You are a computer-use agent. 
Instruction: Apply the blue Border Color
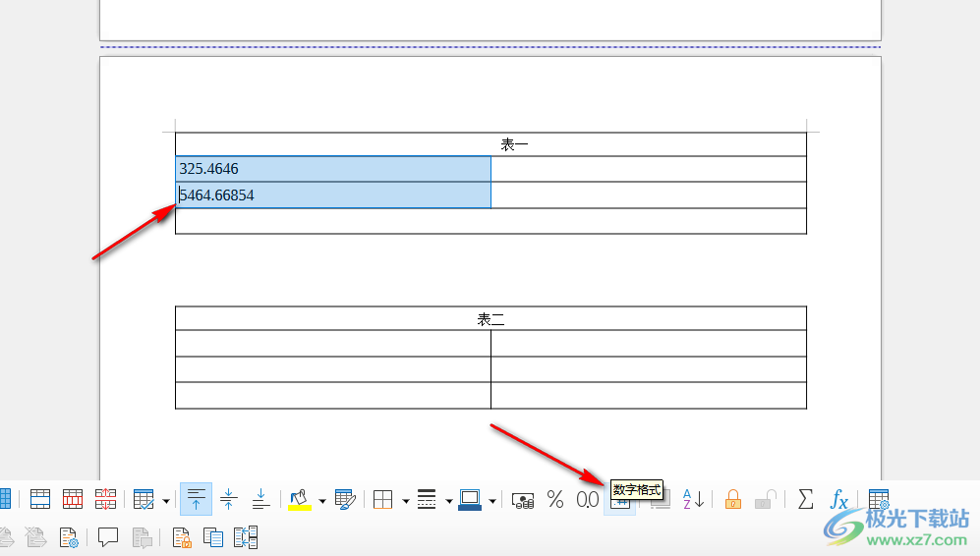470,500
